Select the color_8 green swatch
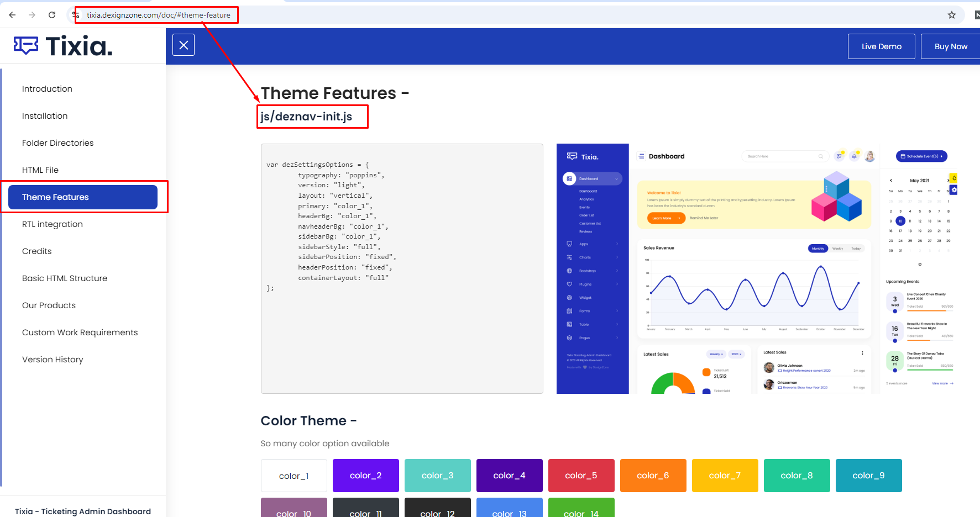 pyautogui.click(x=797, y=476)
